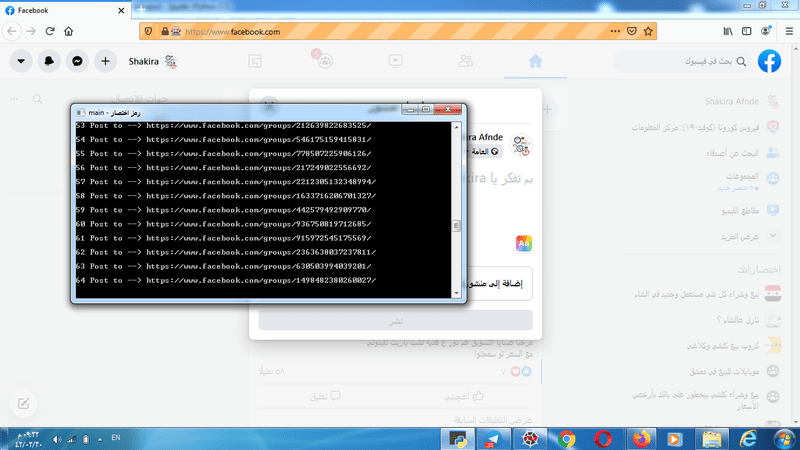Open the Gaming tab icon

pyautogui.click(x=255, y=61)
